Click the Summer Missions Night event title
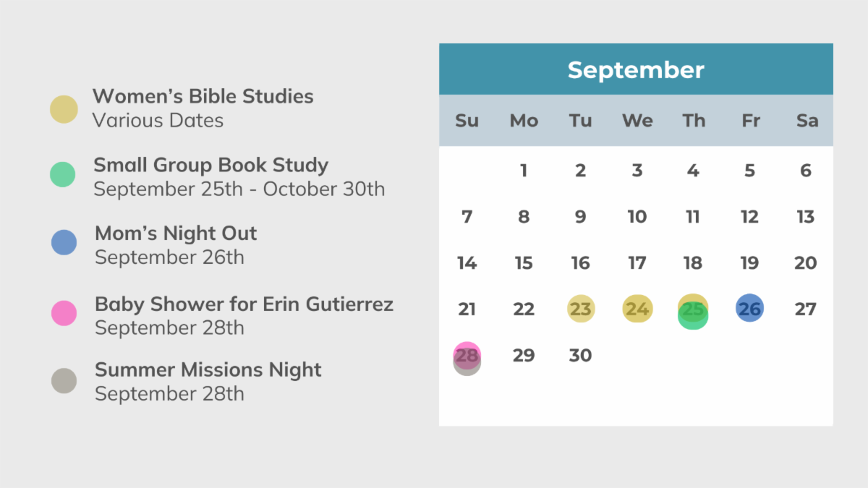868x488 pixels. tap(208, 370)
